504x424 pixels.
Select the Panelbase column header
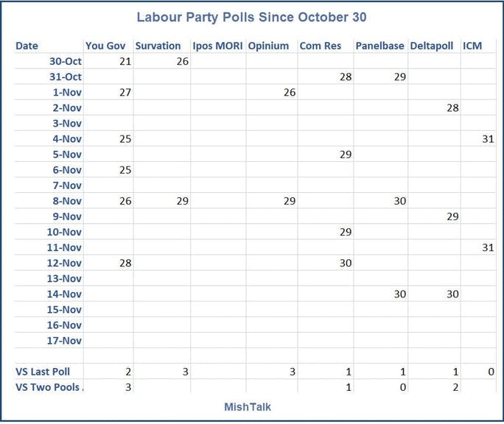pos(379,46)
